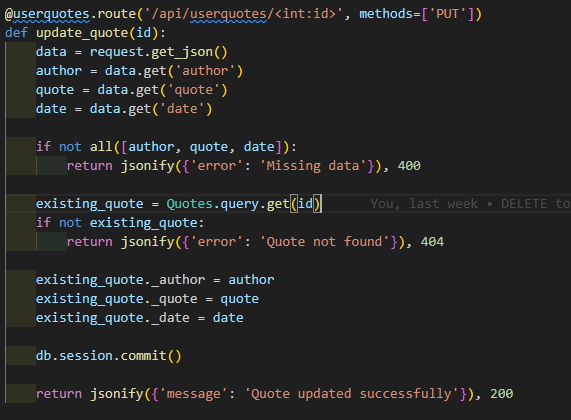Click 'request.get_json()' call

point(158,52)
